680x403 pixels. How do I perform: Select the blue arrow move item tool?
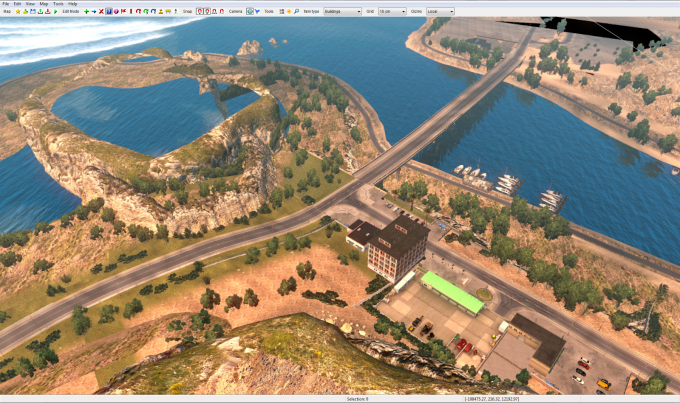tap(94, 11)
